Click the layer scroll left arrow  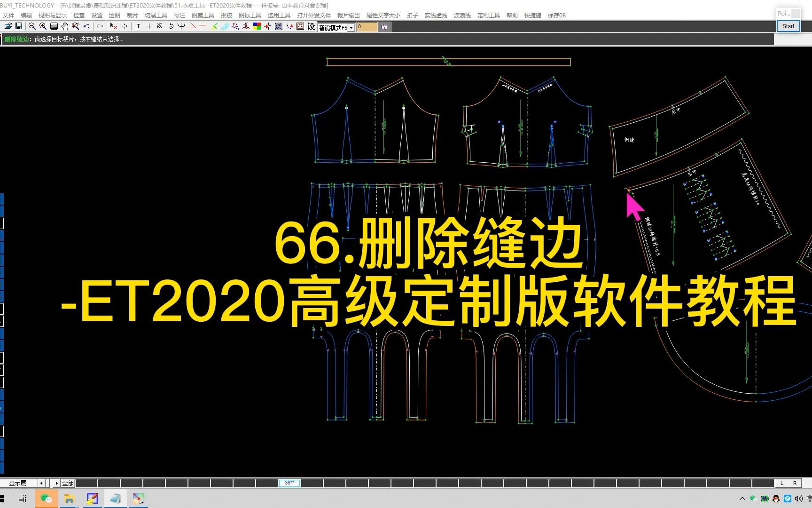41,483
